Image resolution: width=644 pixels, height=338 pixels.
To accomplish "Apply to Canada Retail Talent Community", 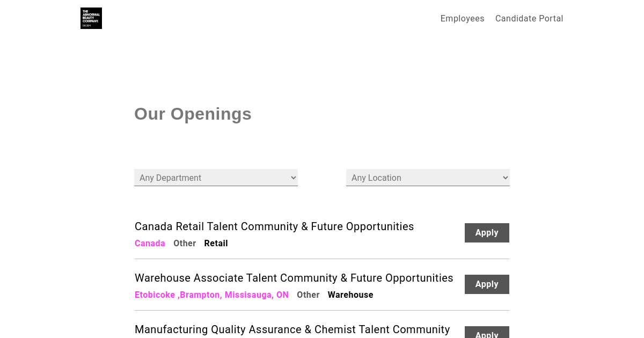I will point(487,233).
